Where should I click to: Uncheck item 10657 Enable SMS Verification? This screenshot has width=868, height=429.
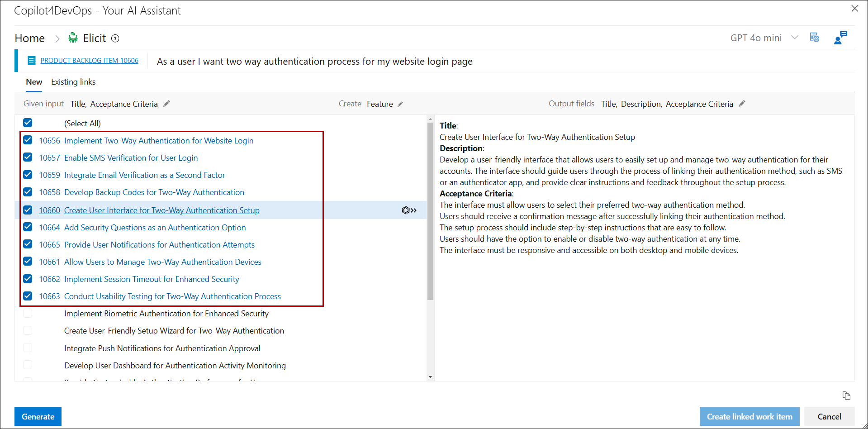(x=28, y=157)
